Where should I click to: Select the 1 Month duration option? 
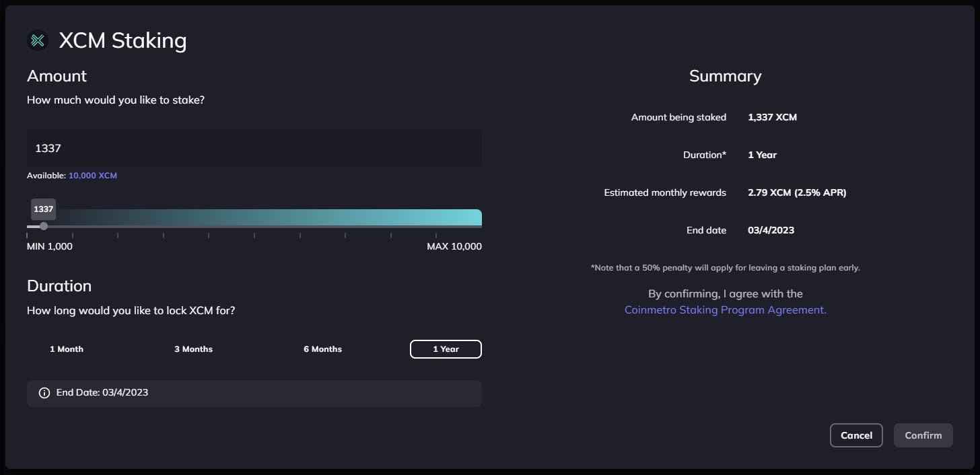(67, 349)
